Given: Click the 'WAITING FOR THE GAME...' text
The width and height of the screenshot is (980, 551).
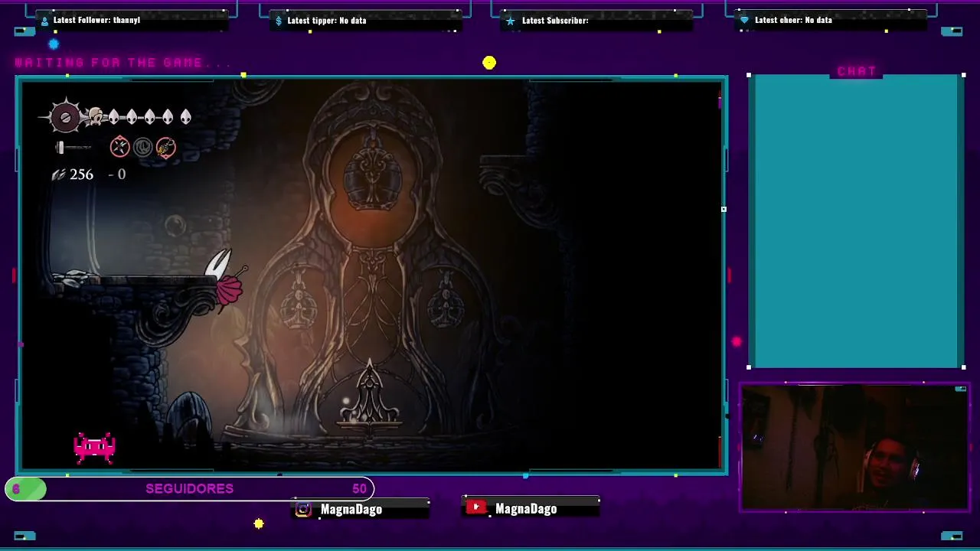Looking at the screenshot, I should [122, 63].
